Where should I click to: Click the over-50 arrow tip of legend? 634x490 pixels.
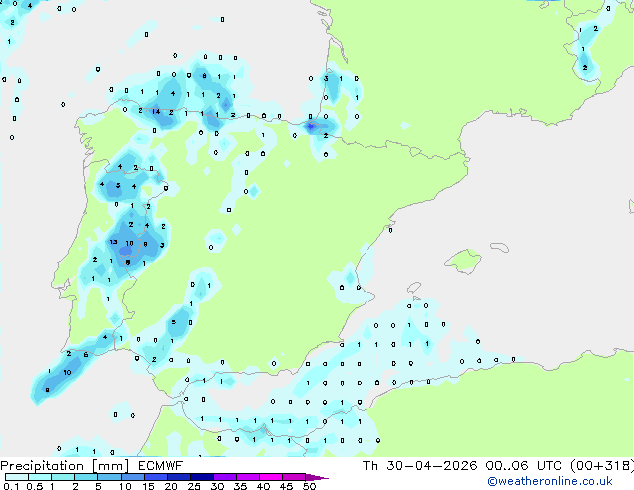click(x=317, y=477)
